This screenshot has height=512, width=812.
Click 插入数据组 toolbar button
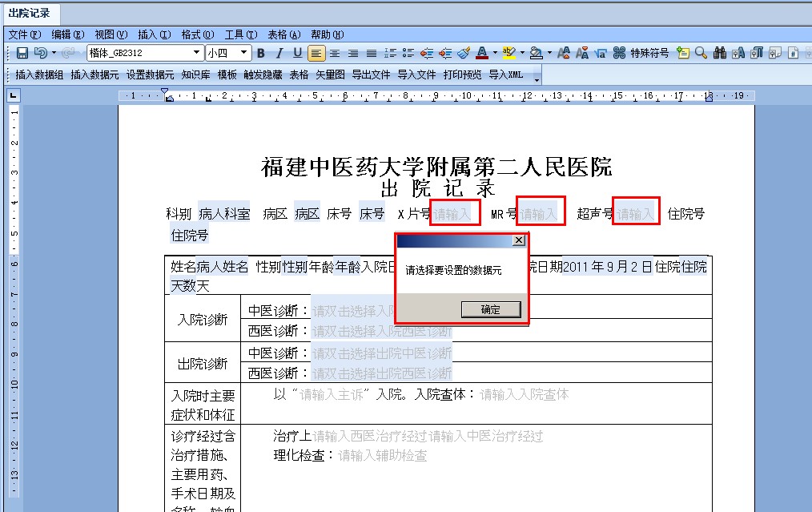[39, 75]
